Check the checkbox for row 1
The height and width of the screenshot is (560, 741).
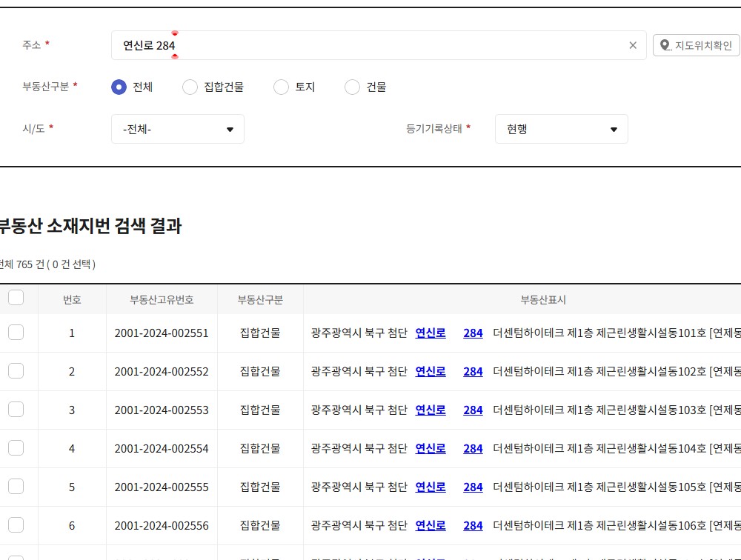coord(16,333)
